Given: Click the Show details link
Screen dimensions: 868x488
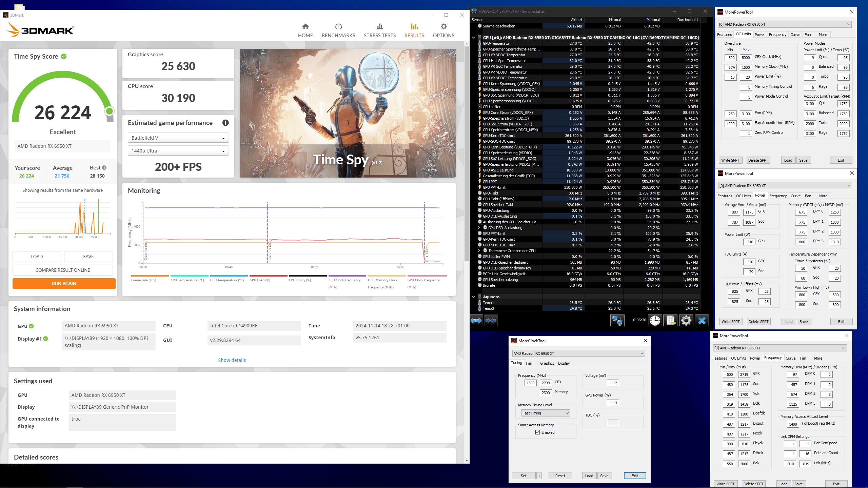Looking at the screenshot, I should [x=232, y=360].
